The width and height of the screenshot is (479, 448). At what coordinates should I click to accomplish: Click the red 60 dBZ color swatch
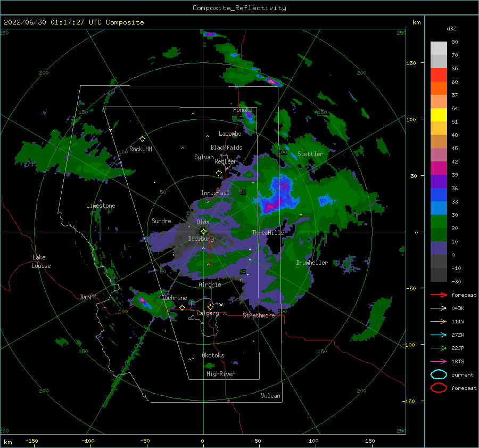439,75
